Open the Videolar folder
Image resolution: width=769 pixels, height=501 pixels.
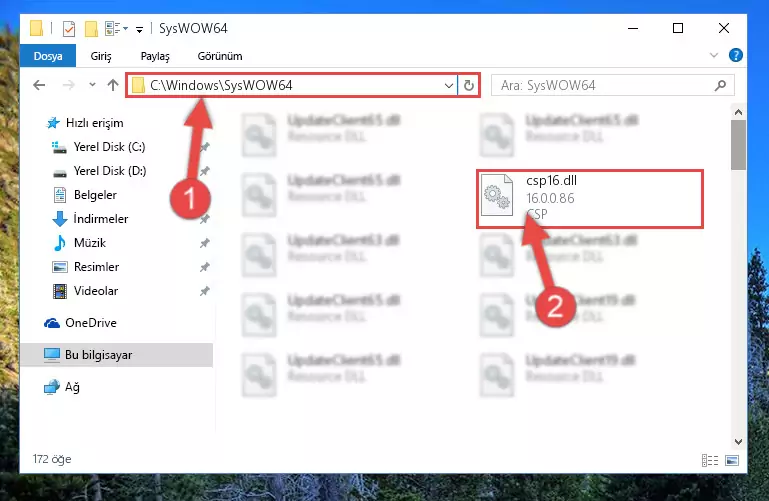pyautogui.click(x=96, y=291)
